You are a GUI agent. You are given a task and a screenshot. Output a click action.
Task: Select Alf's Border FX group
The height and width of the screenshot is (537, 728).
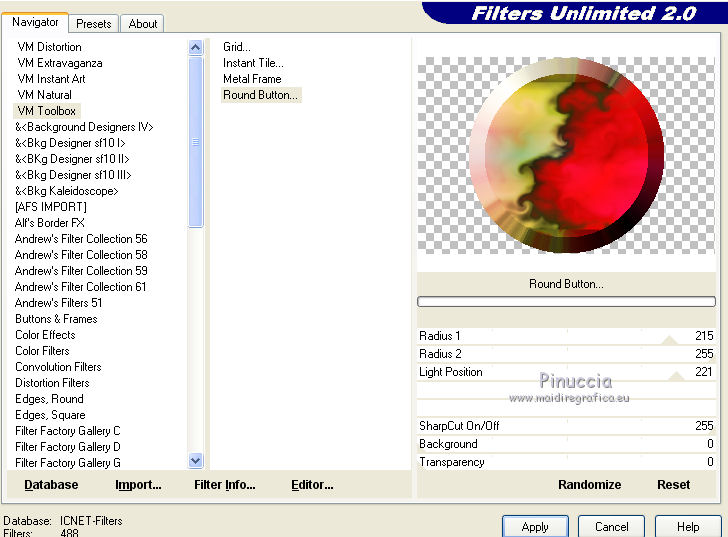[49, 223]
